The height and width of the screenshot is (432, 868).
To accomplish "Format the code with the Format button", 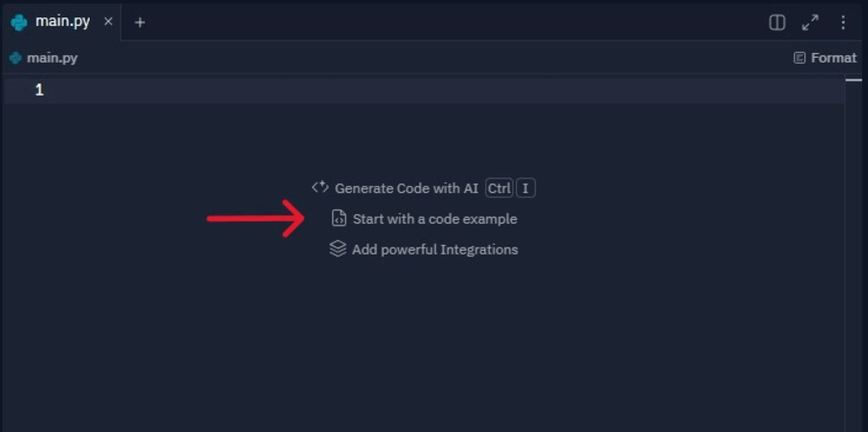I will click(x=825, y=58).
